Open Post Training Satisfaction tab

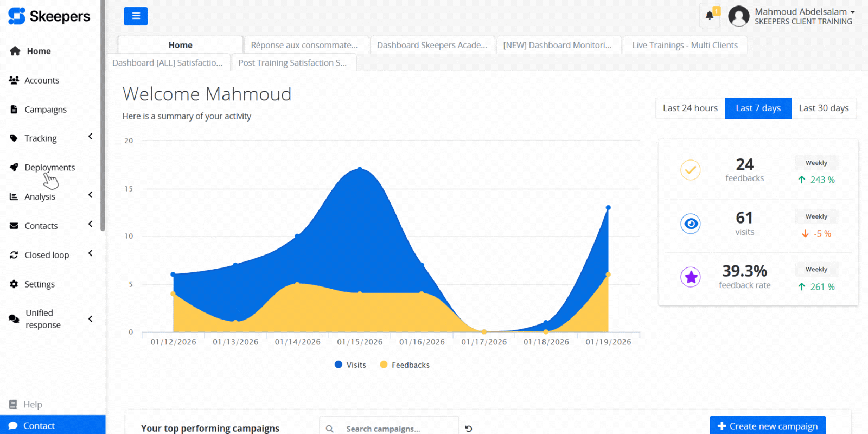[x=292, y=63]
